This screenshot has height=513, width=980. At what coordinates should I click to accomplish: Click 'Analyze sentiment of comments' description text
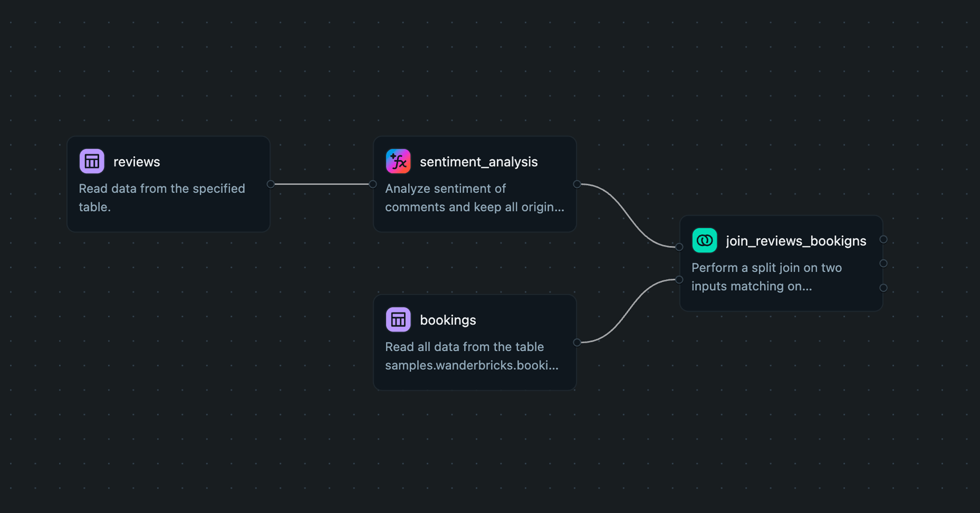pos(474,198)
